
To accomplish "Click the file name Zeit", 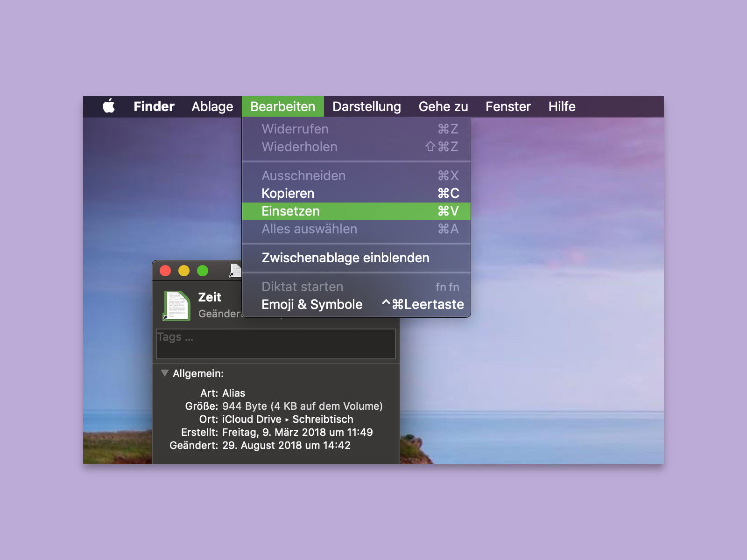I will click(210, 297).
